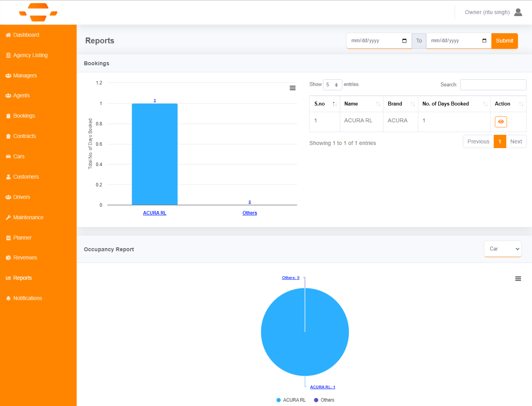Toggle Others legend item in pie chart
The height and width of the screenshot is (406, 532).
324,400
